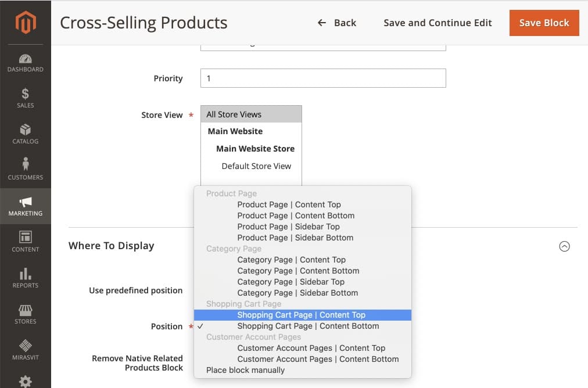Click Save and Continue Edit

coord(437,23)
